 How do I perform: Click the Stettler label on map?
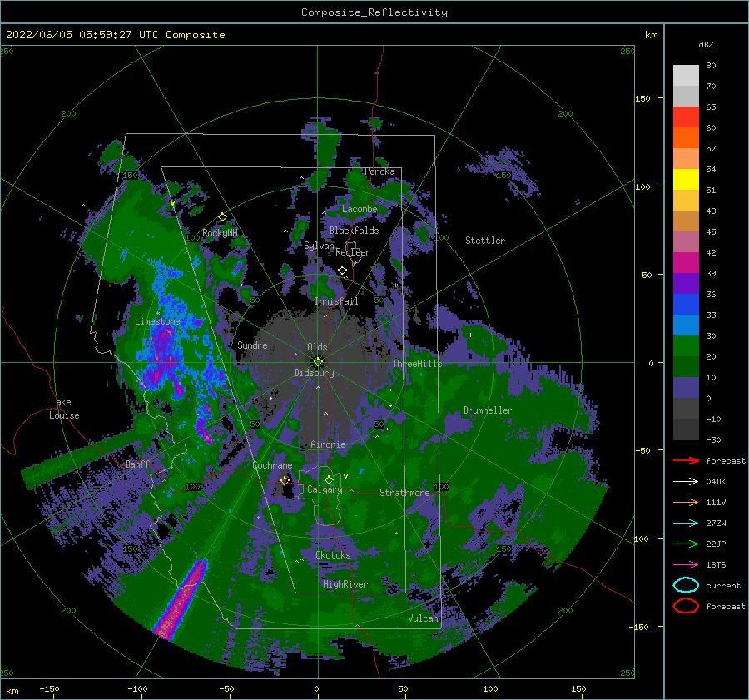click(x=485, y=241)
